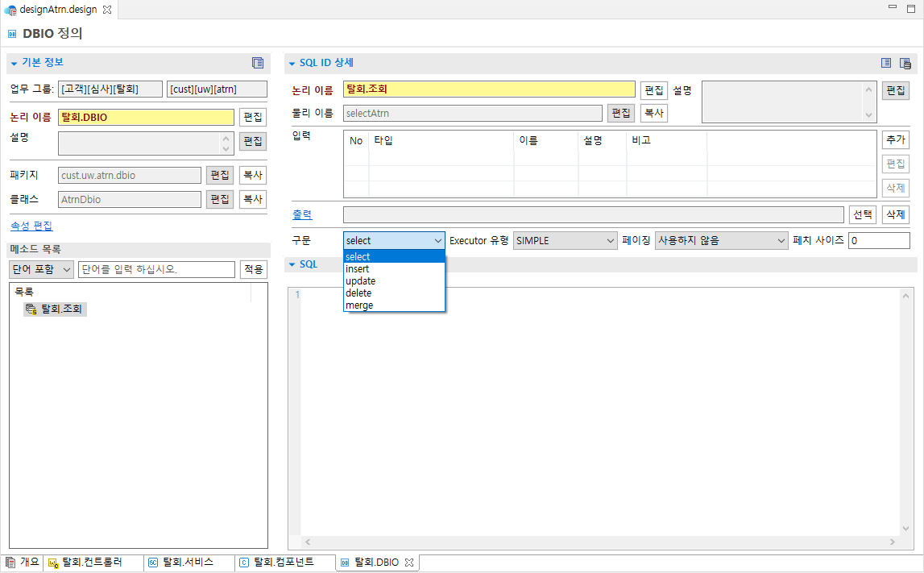The image size is (924, 573).
Task: Click the rightmost icon in SQL ID 상세 header
Action: coord(905,63)
